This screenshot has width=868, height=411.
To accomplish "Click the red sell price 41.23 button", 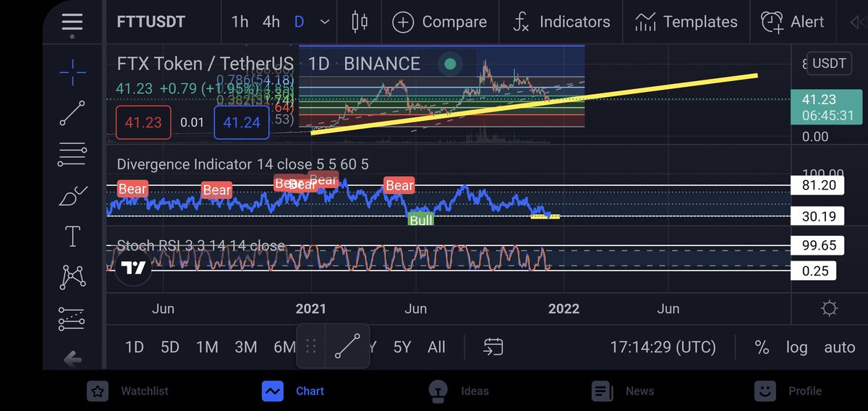I will 143,122.
